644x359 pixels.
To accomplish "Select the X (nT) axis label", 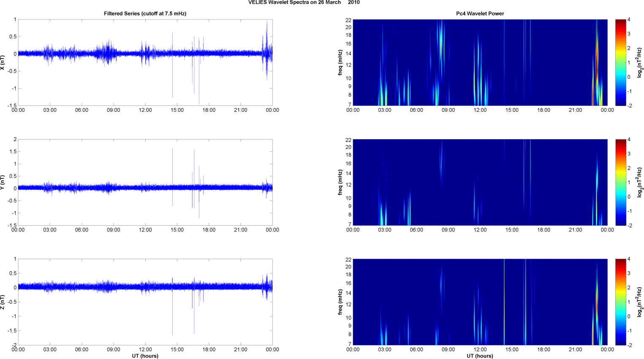I will pyautogui.click(x=3, y=62).
